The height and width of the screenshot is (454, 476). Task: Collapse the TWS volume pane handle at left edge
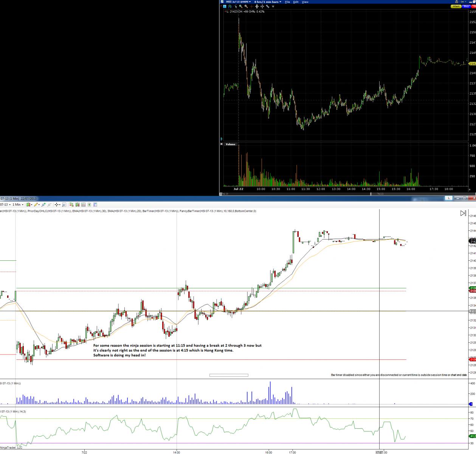point(222,139)
